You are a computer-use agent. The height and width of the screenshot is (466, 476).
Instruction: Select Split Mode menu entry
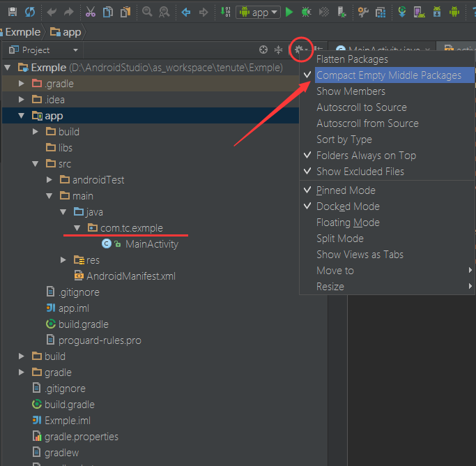point(387,239)
